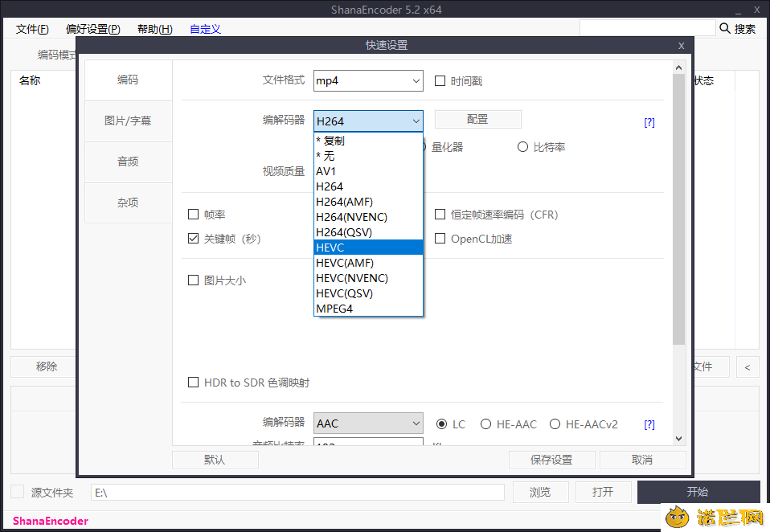Choose H264(QSV) encoder option
This screenshot has width=770, height=532.
[368, 231]
